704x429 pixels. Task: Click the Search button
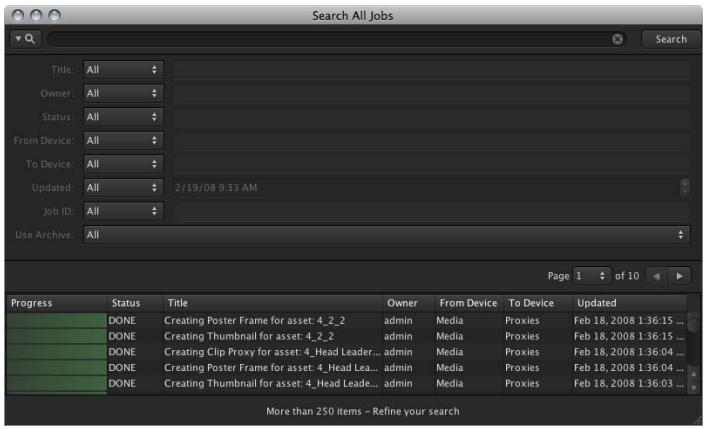pos(671,39)
